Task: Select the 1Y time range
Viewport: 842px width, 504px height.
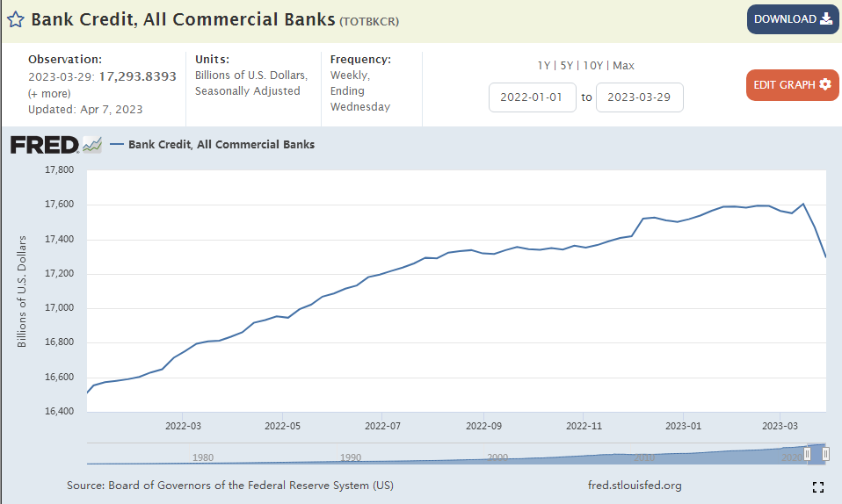Action: pos(544,66)
